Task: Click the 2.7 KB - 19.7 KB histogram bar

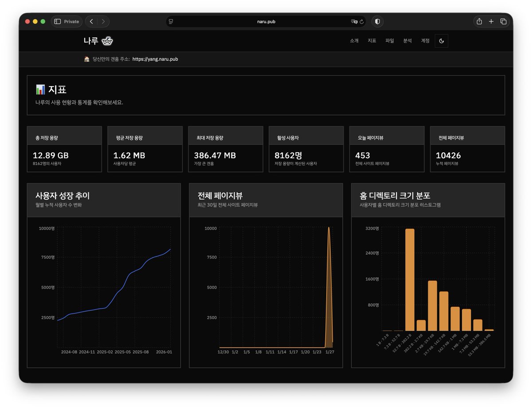Action: (432, 306)
